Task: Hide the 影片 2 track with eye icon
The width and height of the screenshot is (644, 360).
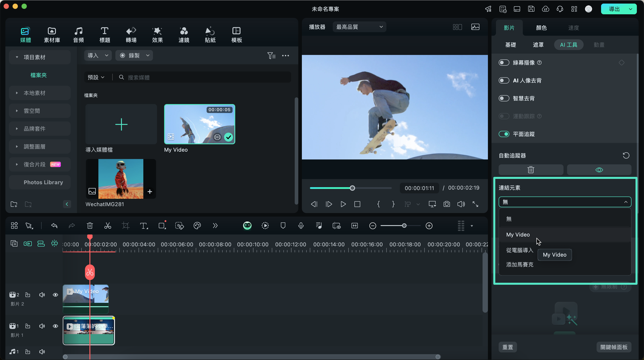Action: tap(55, 295)
